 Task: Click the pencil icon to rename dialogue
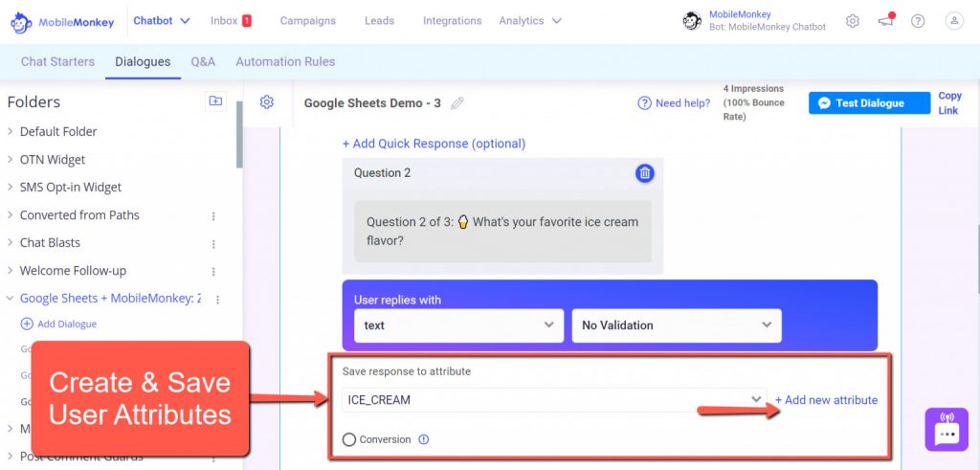[x=457, y=103]
